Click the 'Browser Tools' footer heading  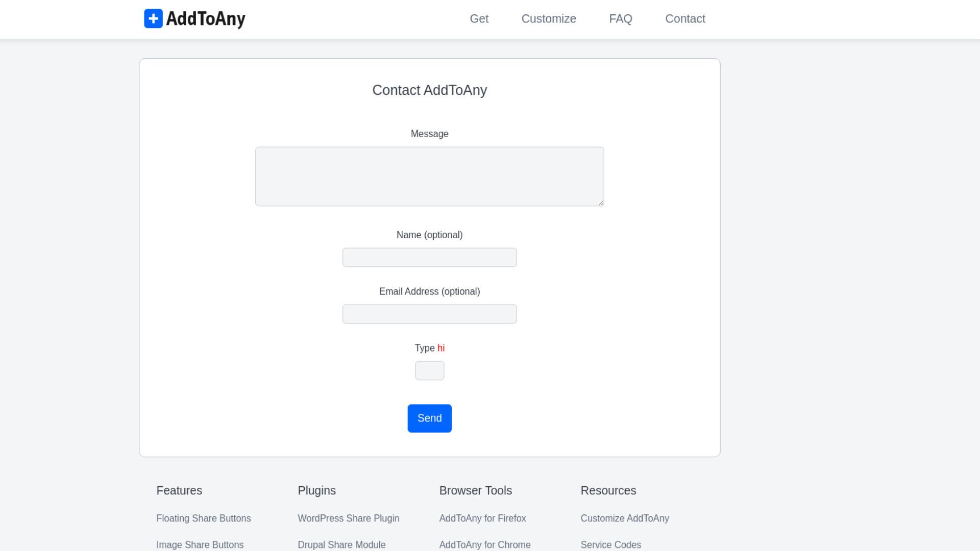pos(475,490)
